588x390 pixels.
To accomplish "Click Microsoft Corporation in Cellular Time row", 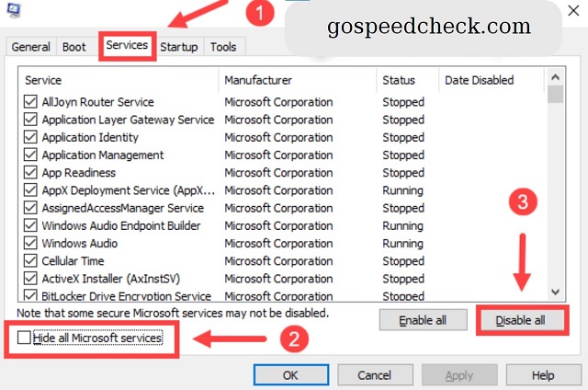I will pos(278,260).
